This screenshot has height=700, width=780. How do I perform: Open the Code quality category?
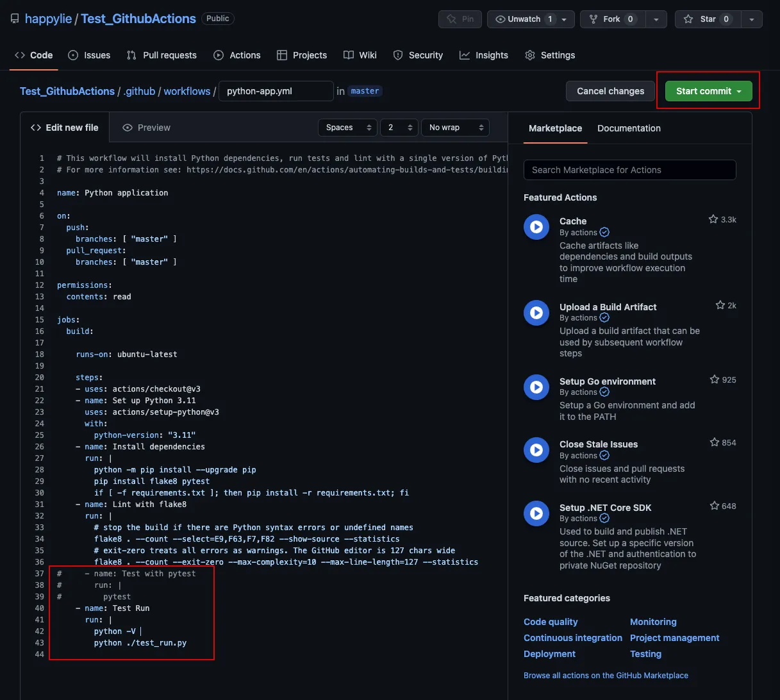pos(551,622)
